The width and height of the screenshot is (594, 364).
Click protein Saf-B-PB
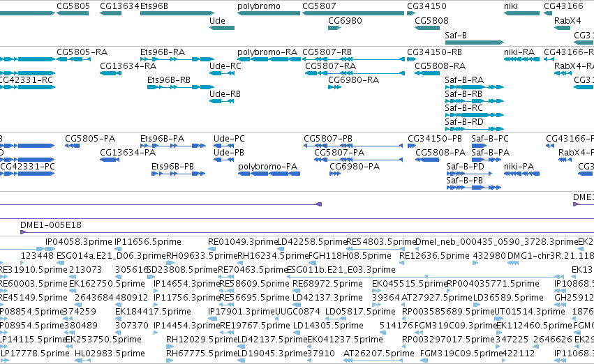pos(464,181)
